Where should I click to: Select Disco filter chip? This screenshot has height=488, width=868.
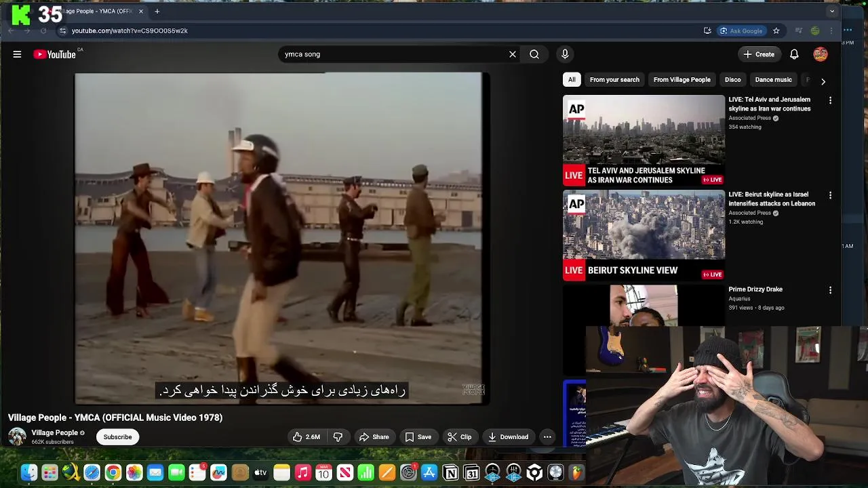pos(732,80)
